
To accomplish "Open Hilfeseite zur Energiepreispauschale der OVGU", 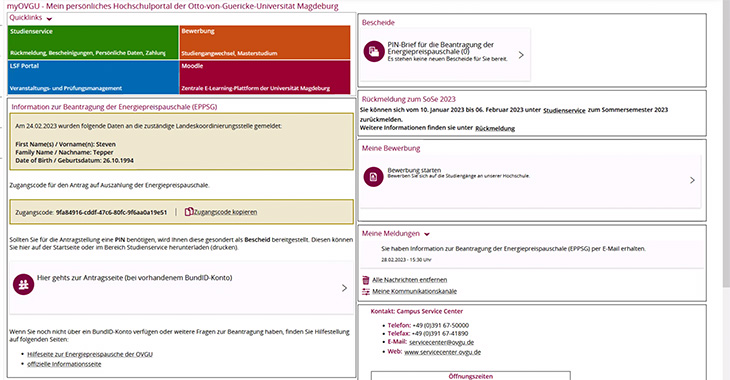I will point(90,354).
